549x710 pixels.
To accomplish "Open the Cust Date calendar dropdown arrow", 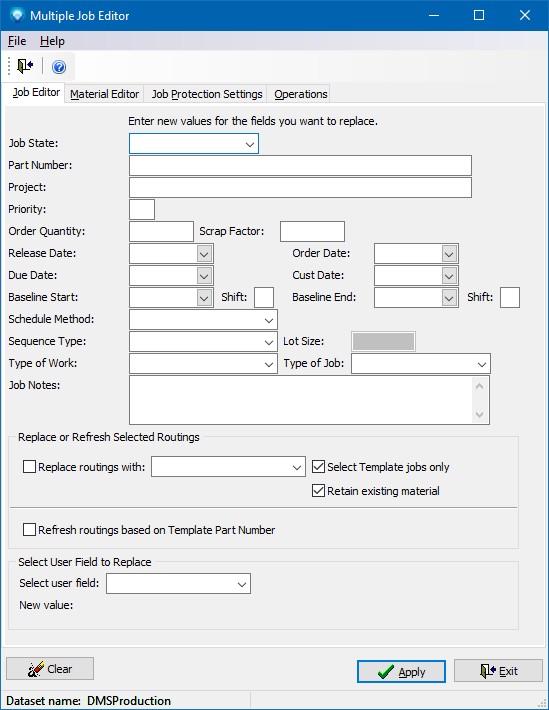I will pyautogui.click(x=449, y=276).
